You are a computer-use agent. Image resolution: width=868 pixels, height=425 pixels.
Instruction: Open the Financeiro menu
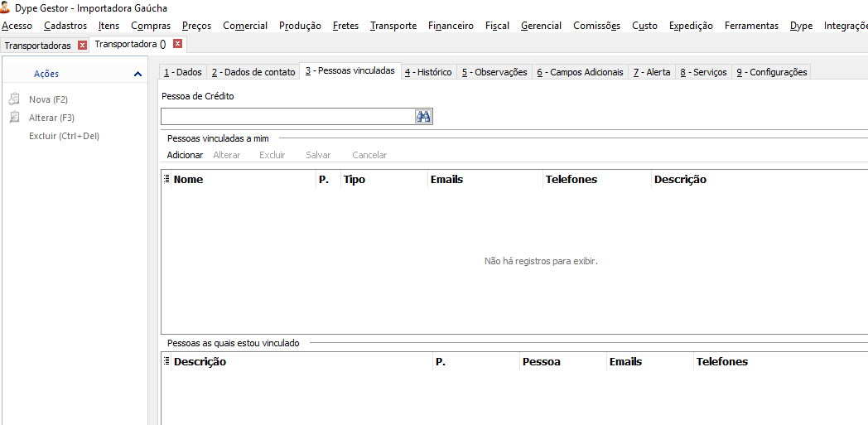pyautogui.click(x=451, y=26)
